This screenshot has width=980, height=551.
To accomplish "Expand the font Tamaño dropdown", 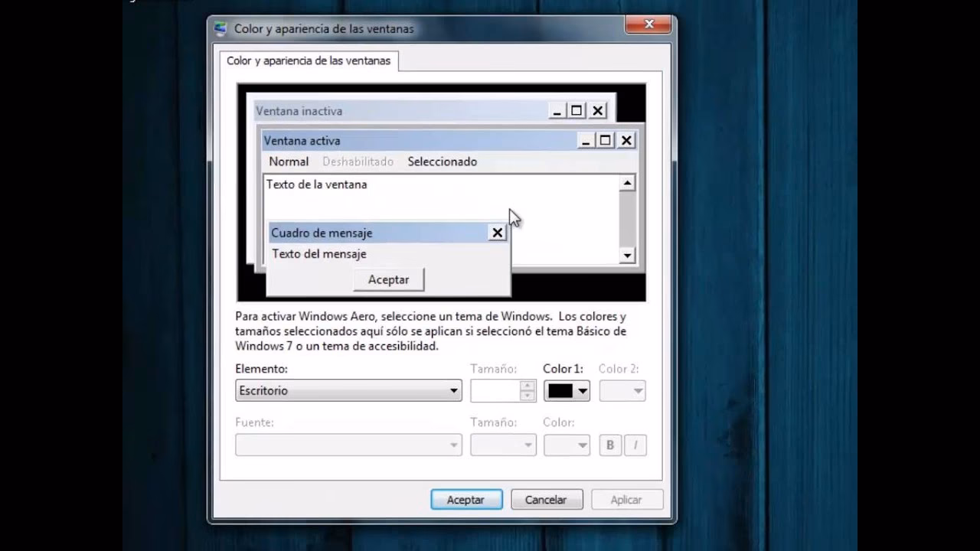I will (503, 445).
